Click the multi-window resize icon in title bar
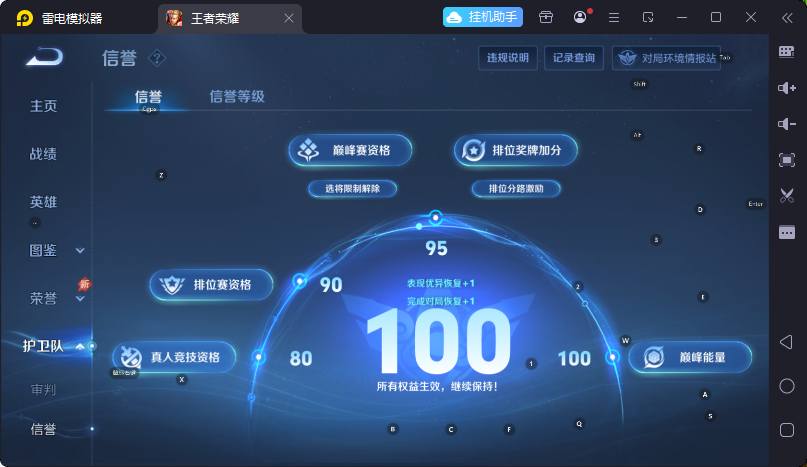807x467 pixels. pos(648,18)
